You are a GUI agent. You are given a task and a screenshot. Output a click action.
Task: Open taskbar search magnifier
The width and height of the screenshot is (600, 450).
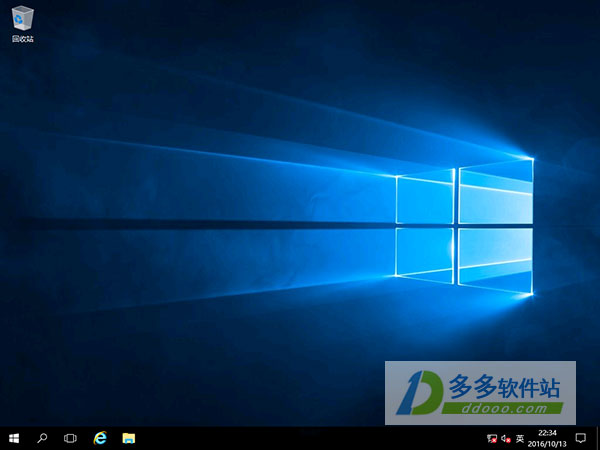point(42,438)
